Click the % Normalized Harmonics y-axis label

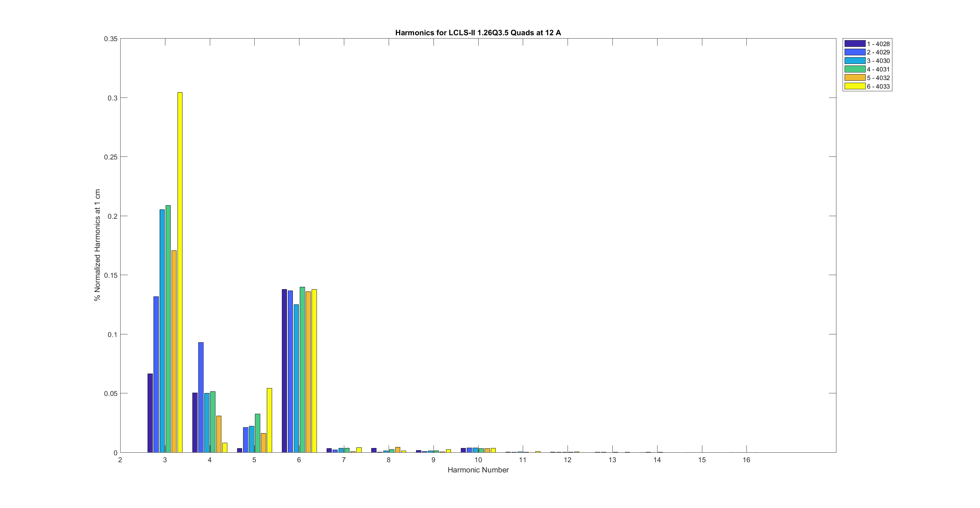(x=98, y=245)
